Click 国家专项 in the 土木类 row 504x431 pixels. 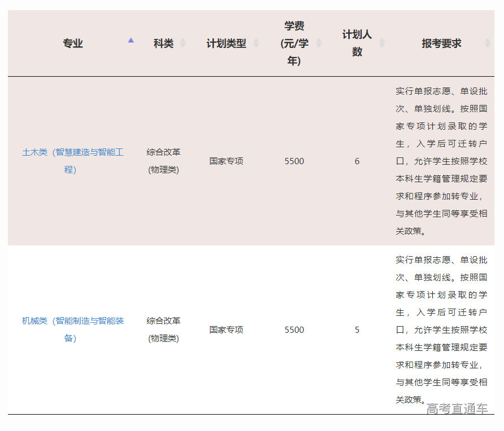click(226, 161)
